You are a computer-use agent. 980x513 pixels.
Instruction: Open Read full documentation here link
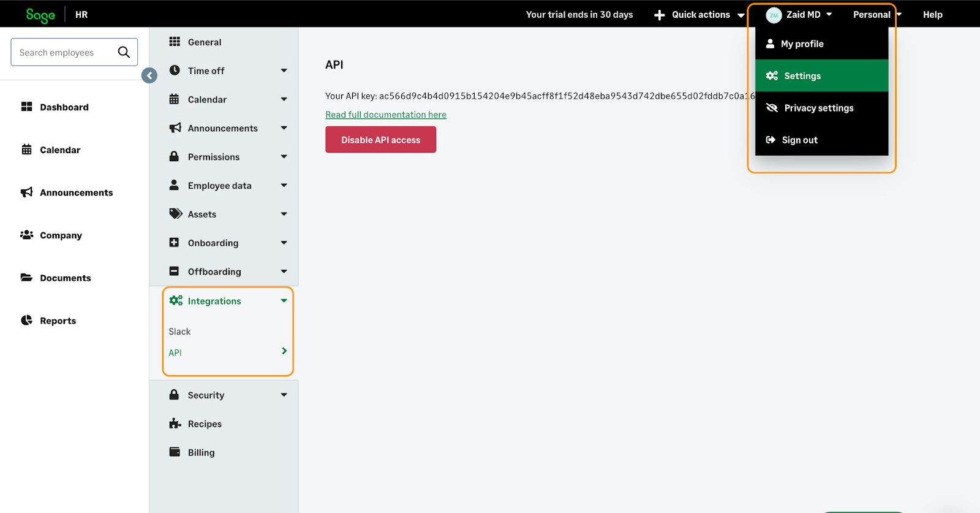click(x=386, y=115)
